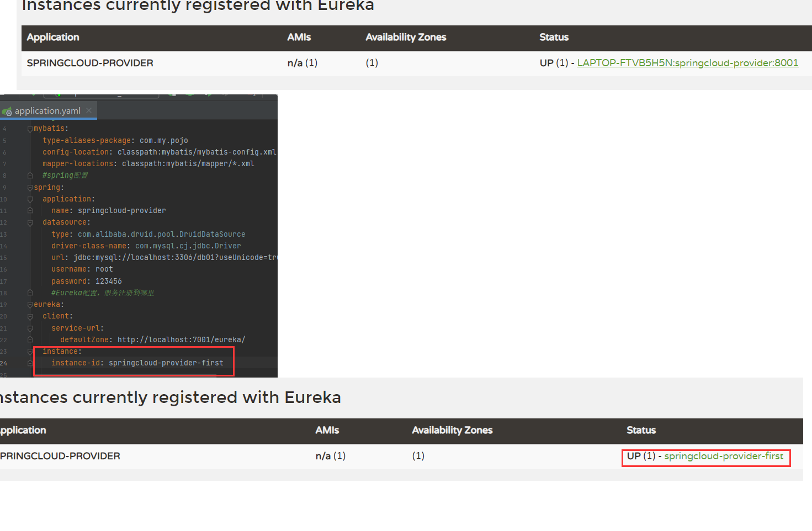812x531 pixels.
Task: Select SPRINGCLOUD-PROVIDER cell in the top table
Action: [x=90, y=63]
